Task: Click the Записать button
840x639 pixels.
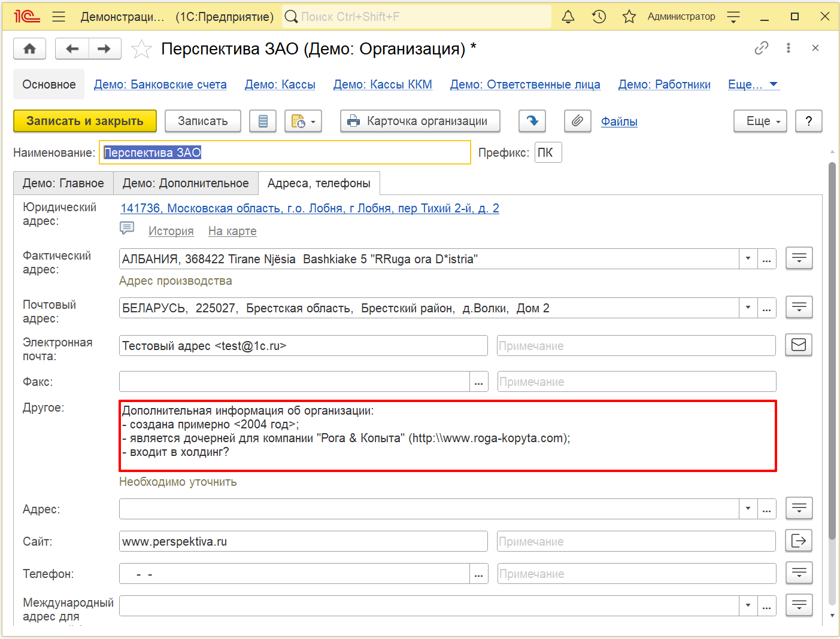Action: [203, 121]
